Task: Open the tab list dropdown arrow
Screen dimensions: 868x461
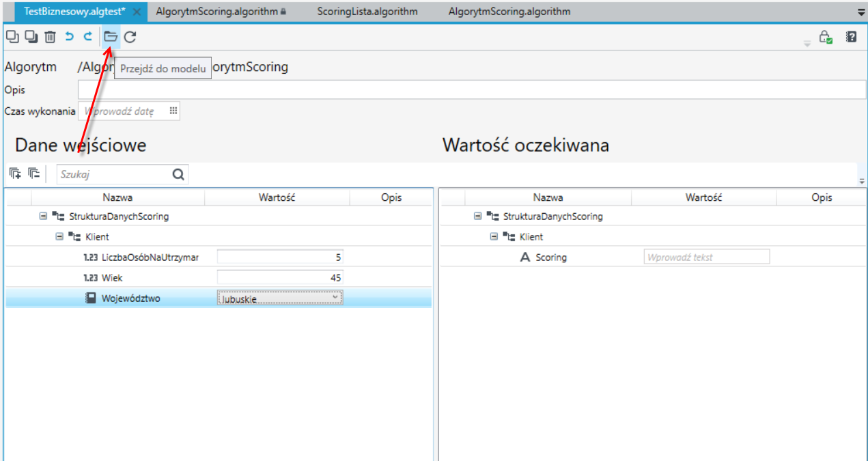Action: click(861, 12)
